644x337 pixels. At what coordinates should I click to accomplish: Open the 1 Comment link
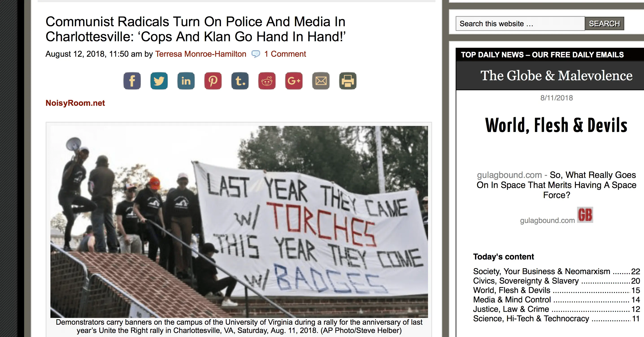285,54
